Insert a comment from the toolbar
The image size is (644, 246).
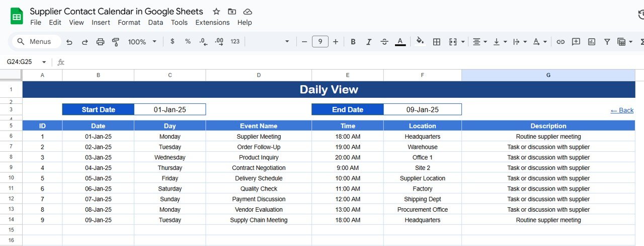point(576,42)
